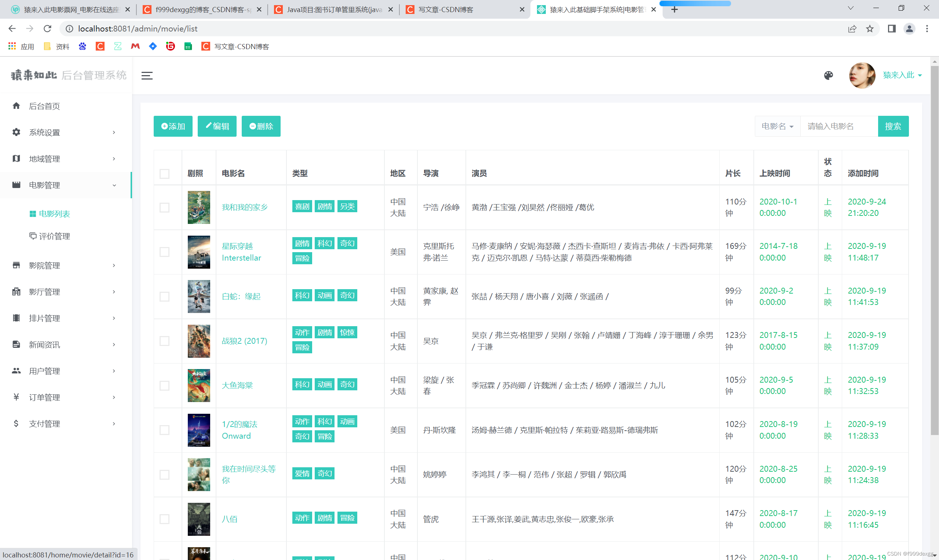Tick the checkbox for 1/2的魔法 Onward
Image resolution: width=939 pixels, height=560 pixels.
(165, 430)
